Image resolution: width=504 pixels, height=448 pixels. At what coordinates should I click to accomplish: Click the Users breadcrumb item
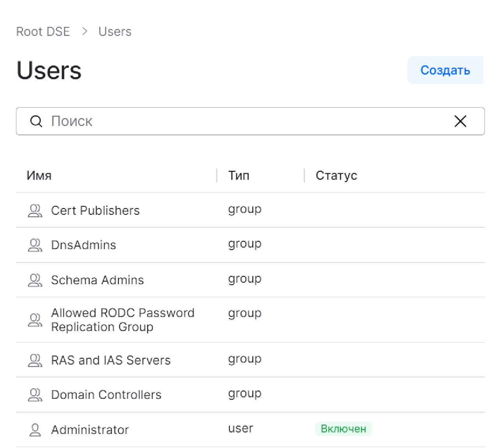[115, 32]
